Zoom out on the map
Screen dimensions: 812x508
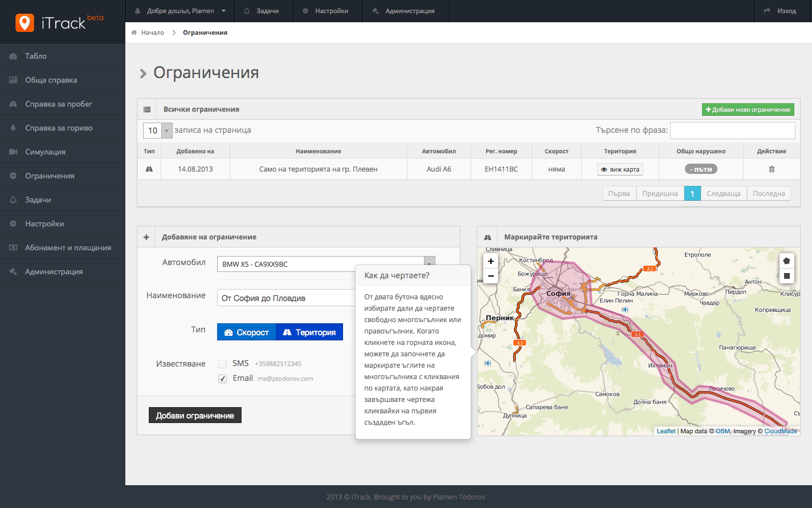(491, 277)
